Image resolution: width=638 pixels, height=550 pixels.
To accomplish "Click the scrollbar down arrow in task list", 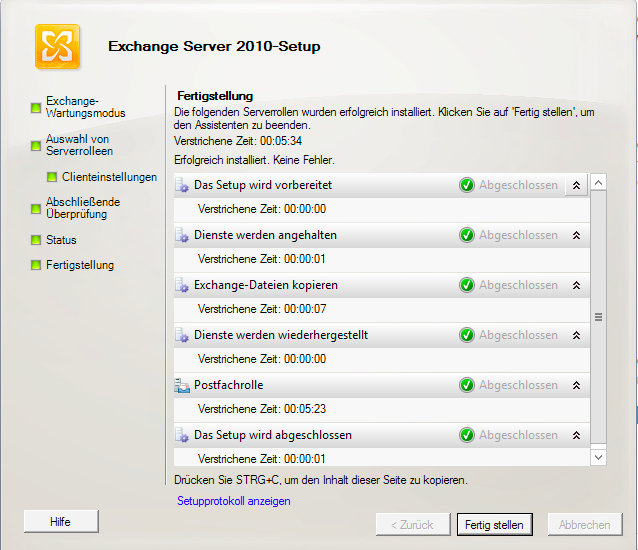I will pyautogui.click(x=598, y=457).
